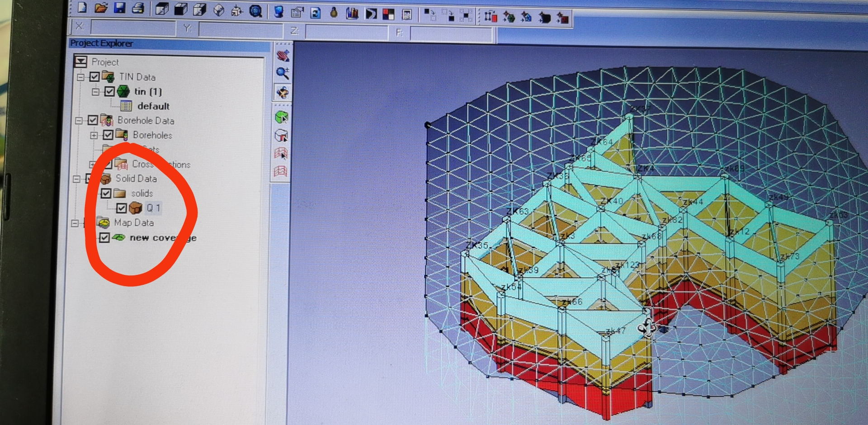The height and width of the screenshot is (425, 868).
Task: Toggle the solids folder checkbox
Action: [x=106, y=194]
